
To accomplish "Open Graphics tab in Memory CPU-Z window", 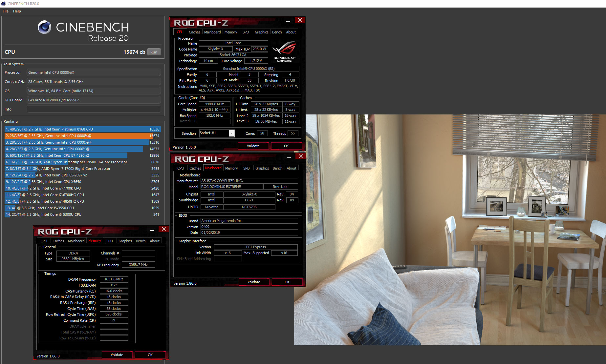I will [125, 241].
